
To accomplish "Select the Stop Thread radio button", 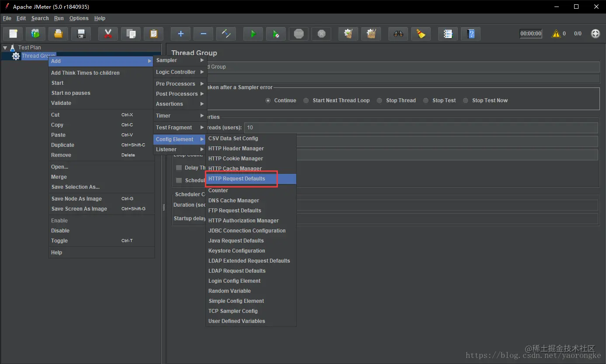I will (379, 101).
